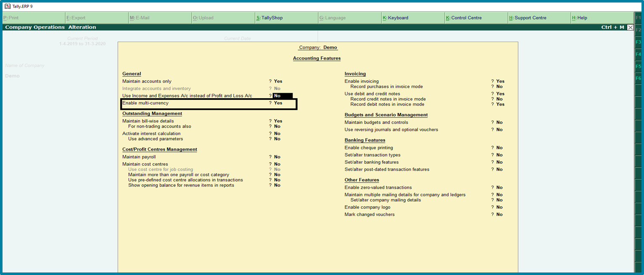
Task: Select the highlighted Income and Expenses A/c No field
Action: [x=282, y=96]
